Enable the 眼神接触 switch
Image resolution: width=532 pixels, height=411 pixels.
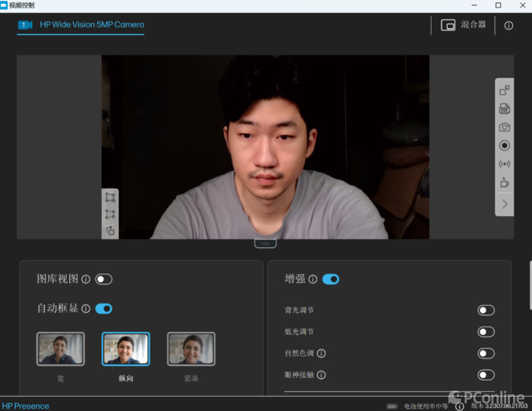pos(486,375)
